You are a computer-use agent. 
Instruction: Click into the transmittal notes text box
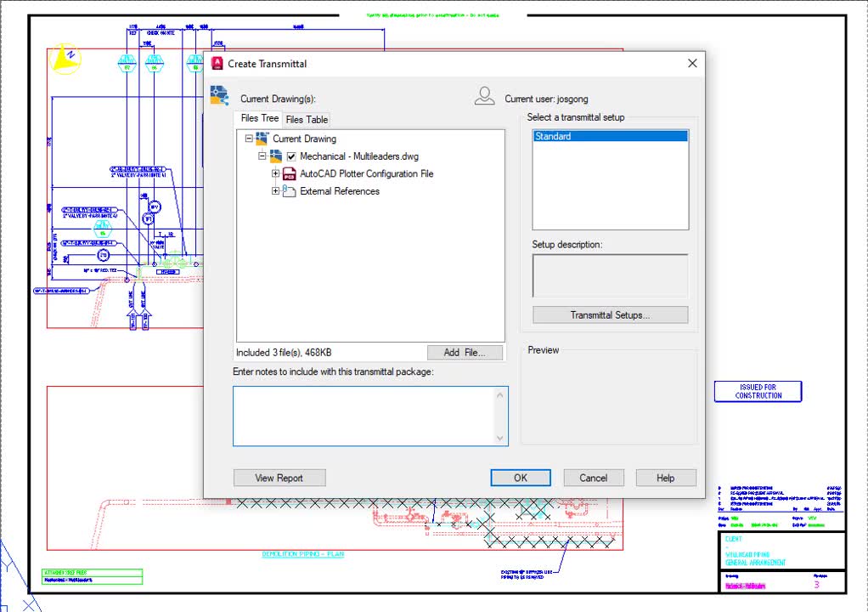coord(364,416)
